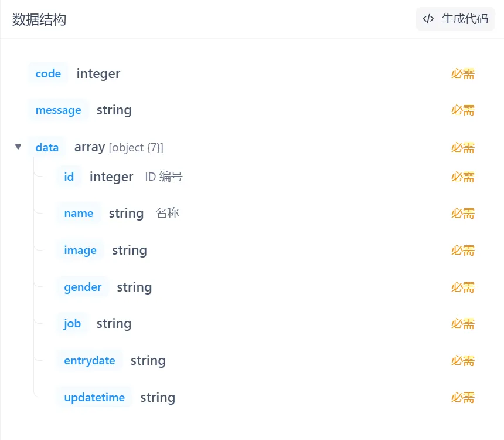Click the 必需 label on code row
The height and width of the screenshot is (440, 504).
coord(462,73)
